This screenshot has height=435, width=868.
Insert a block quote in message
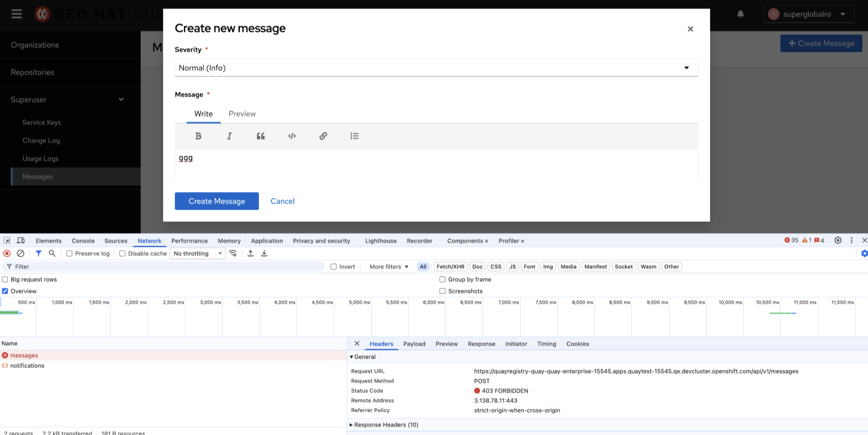point(261,136)
